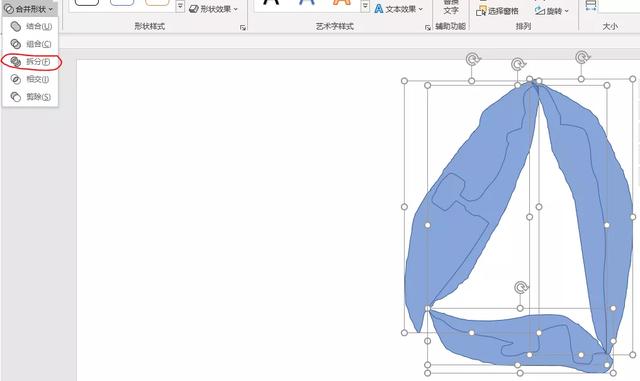640x381 pixels.
Task: Click the 结合 union icon
Action: click(x=16, y=27)
